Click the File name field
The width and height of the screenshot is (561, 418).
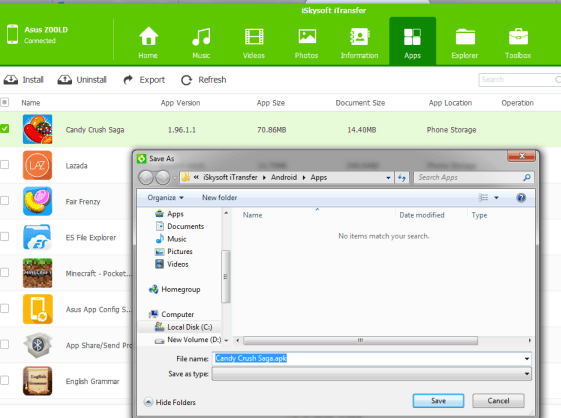pyautogui.click(x=371, y=359)
